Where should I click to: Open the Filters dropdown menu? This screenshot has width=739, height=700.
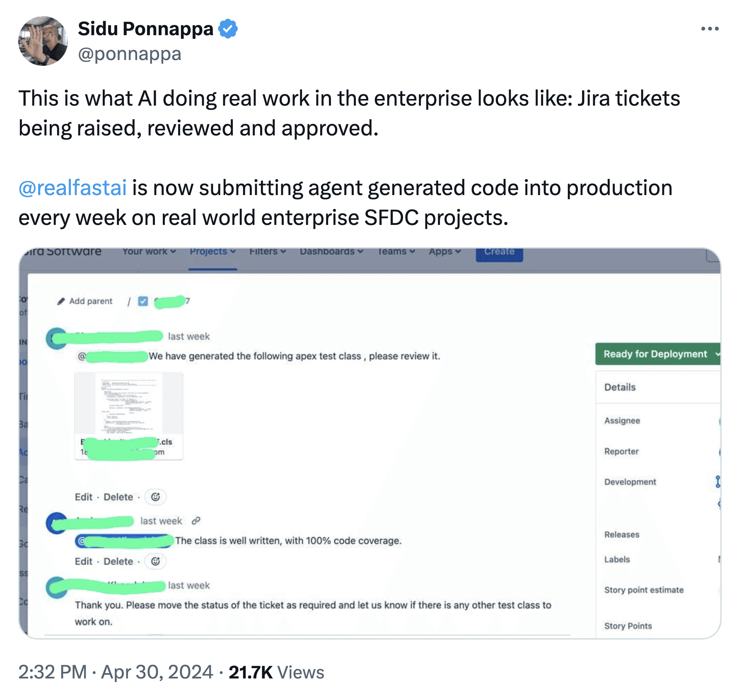tap(268, 252)
